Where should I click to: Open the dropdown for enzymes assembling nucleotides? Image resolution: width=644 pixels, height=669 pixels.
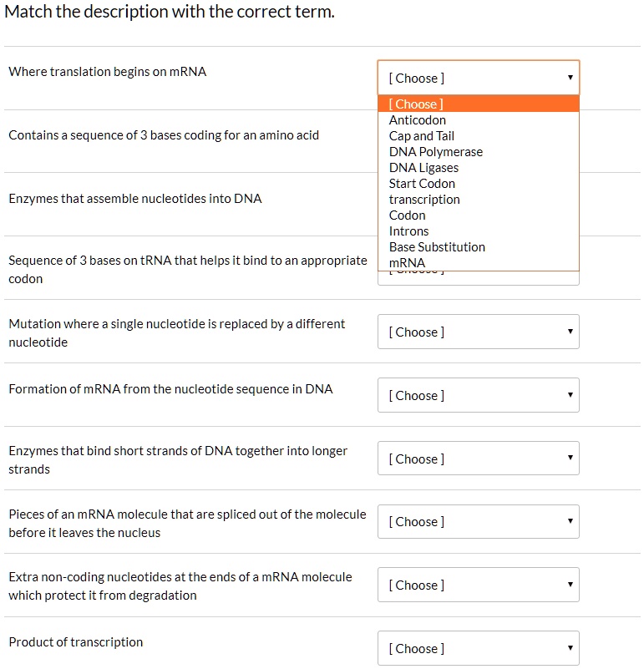click(478, 199)
